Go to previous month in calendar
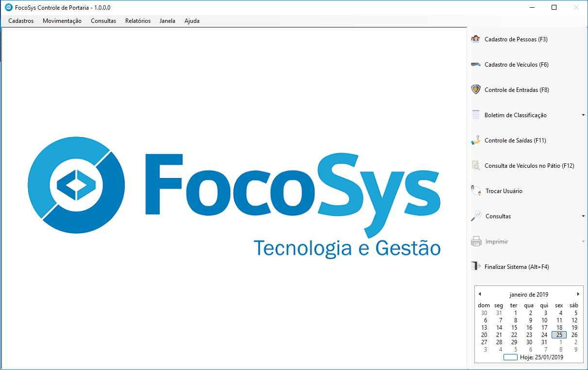This screenshot has height=370, width=588. click(480, 294)
